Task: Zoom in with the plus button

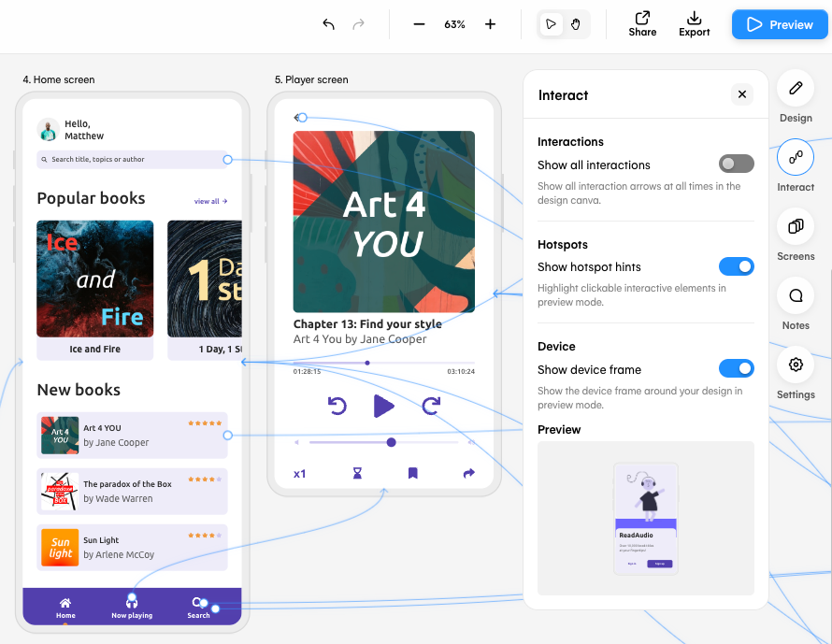Action: pyautogui.click(x=490, y=24)
